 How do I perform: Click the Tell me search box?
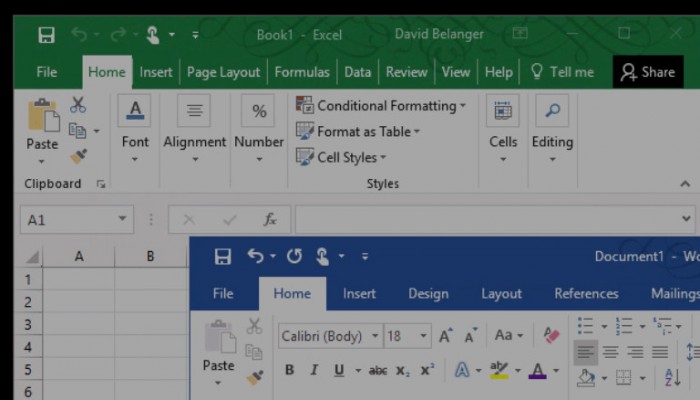point(561,72)
